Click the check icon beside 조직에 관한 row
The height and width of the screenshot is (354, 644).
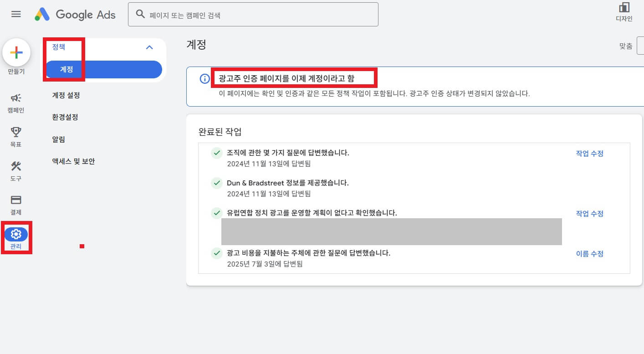(217, 154)
